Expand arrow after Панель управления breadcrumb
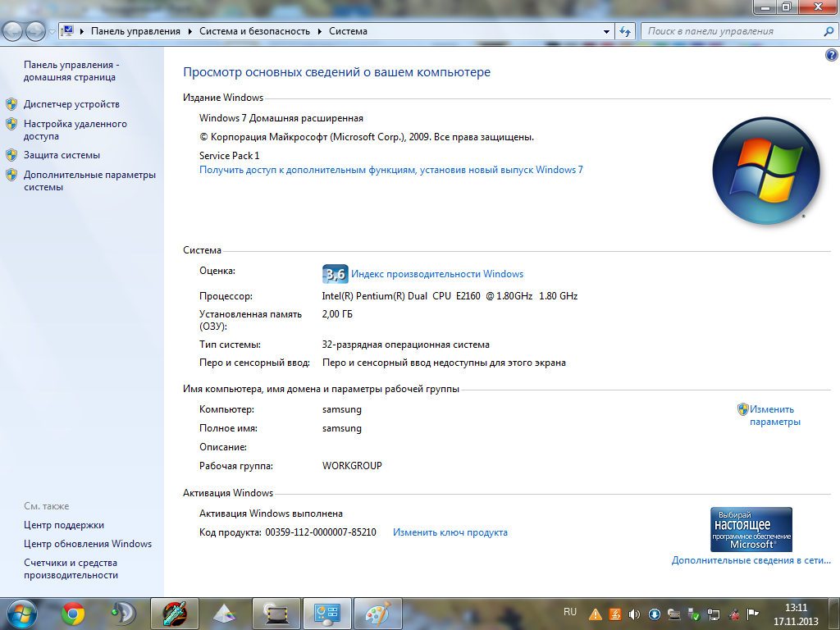This screenshot has height=630, width=840. 189,32
